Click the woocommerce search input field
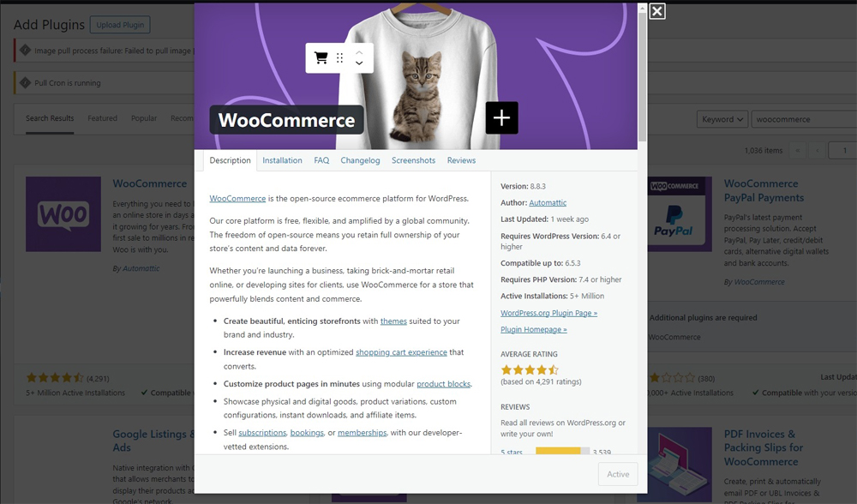Image resolution: width=857 pixels, height=504 pixels. click(804, 119)
